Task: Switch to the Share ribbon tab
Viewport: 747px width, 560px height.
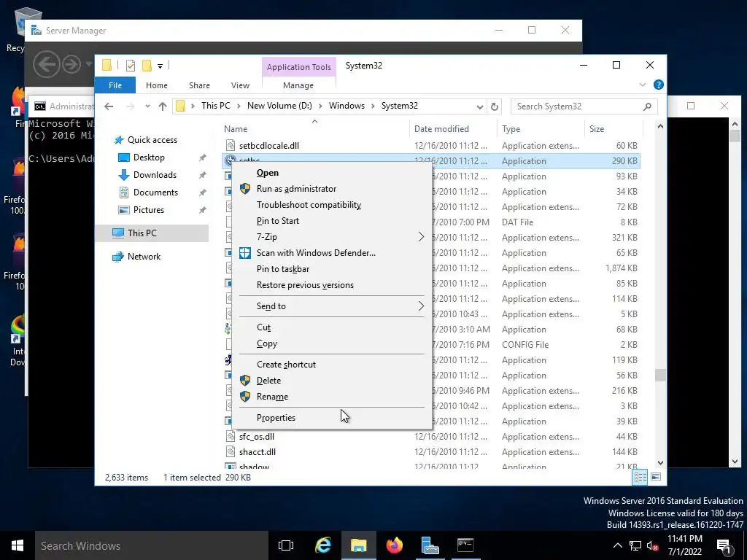Action: (x=199, y=85)
